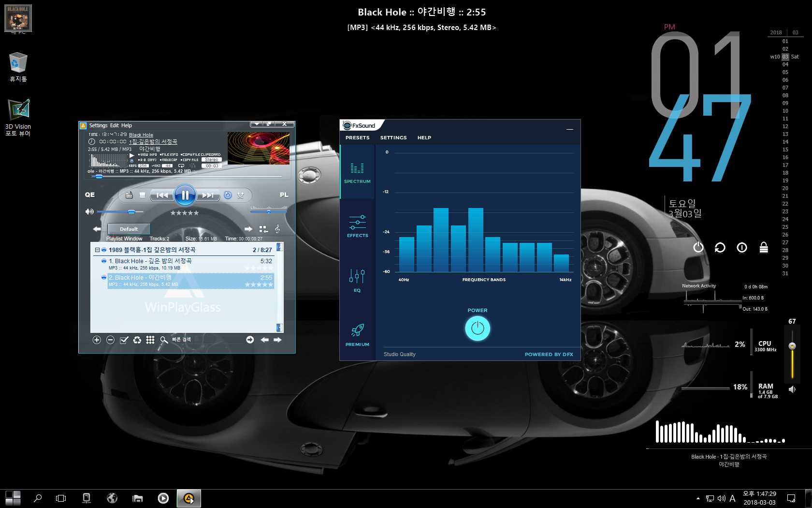Stop playback with the square stop button
Screen dimensions: 812x508
pyautogui.click(x=142, y=195)
